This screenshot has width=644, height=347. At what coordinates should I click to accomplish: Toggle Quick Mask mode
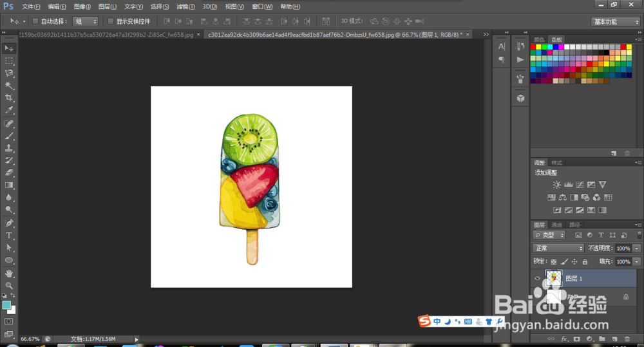[x=8, y=321]
